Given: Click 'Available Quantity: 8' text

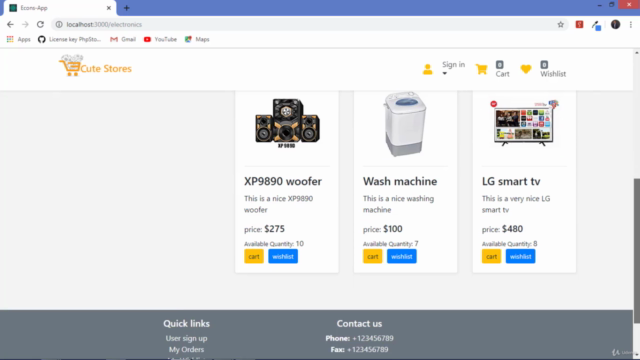Looking at the screenshot, I should click(x=509, y=244).
